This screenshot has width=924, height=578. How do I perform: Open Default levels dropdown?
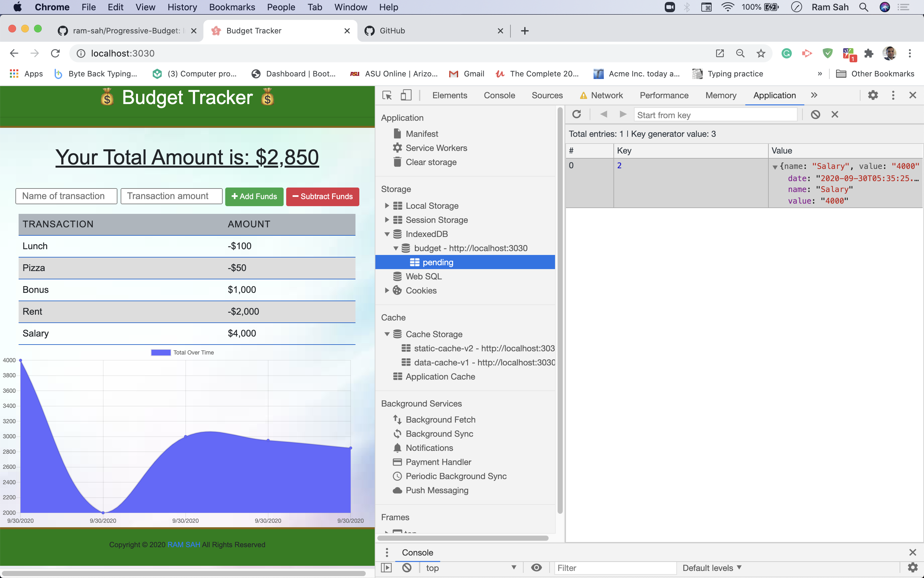[x=712, y=568]
